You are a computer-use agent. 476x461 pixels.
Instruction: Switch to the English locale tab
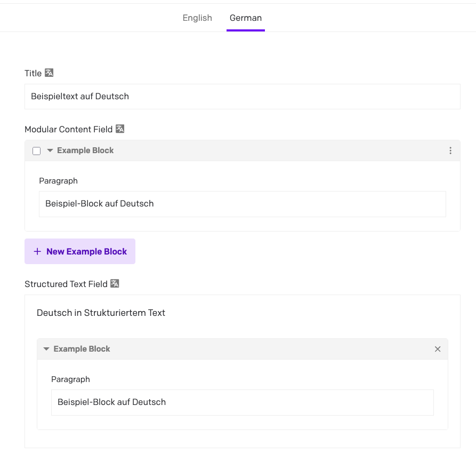click(197, 18)
